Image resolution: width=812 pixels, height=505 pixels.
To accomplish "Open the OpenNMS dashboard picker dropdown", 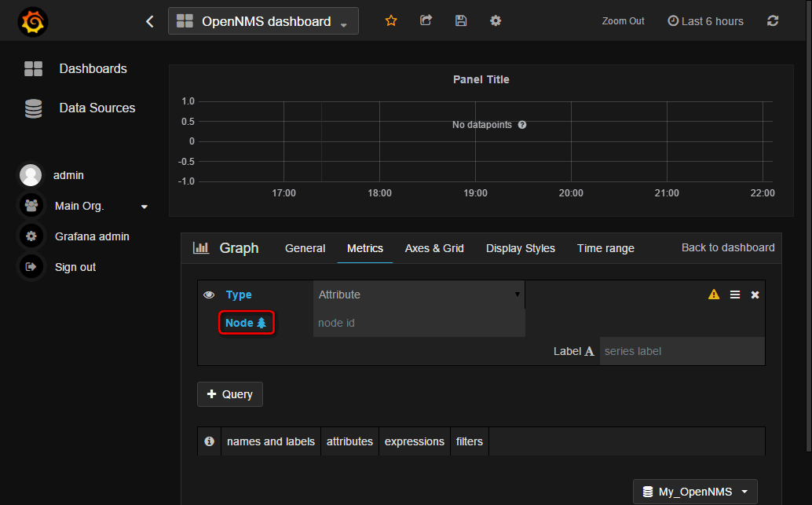I will click(263, 21).
